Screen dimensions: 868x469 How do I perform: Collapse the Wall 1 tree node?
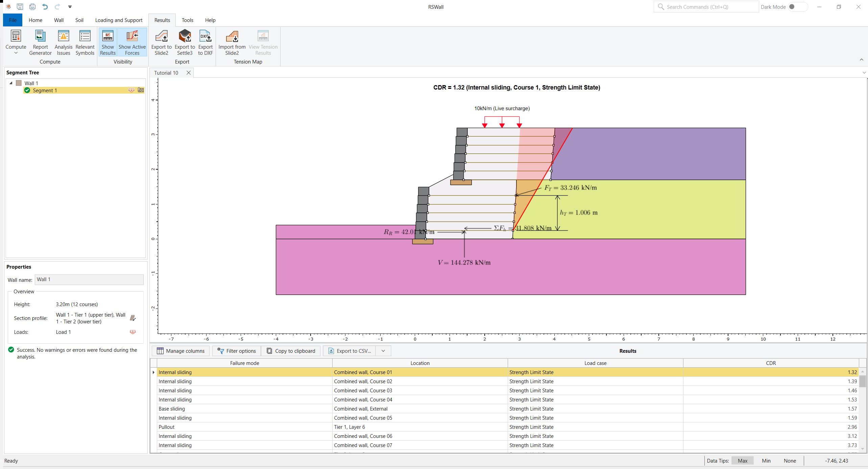(11, 83)
